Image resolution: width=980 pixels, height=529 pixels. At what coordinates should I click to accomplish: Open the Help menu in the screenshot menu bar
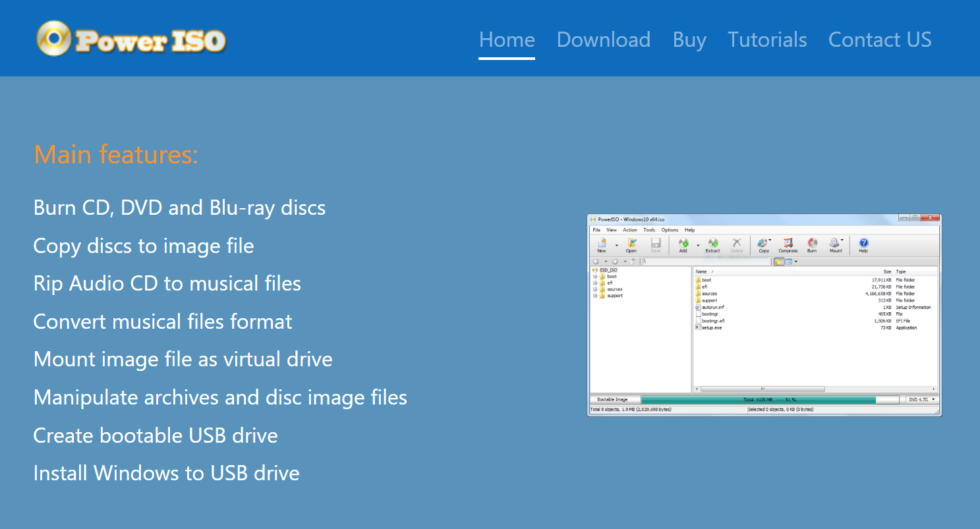689,230
